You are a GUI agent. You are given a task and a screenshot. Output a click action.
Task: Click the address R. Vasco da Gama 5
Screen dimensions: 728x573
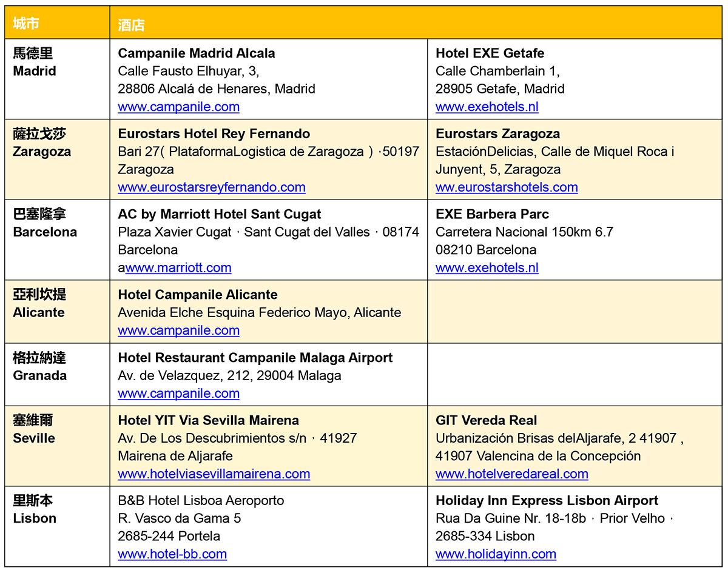pyautogui.click(x=180, y=518)
